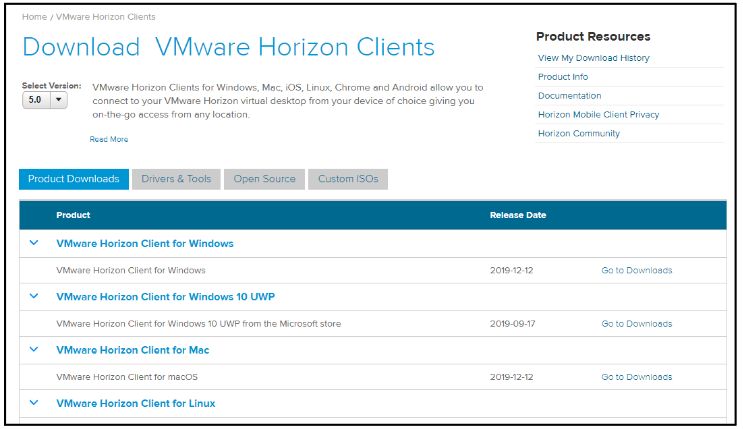Open the Product Info resource link
This screenshot has width=743, height=429.
coord(563,77)
